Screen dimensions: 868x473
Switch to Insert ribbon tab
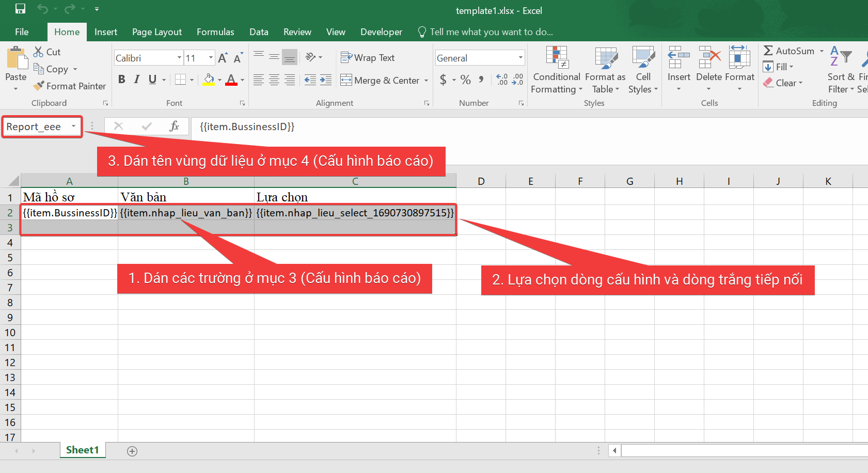coord(106,31)
